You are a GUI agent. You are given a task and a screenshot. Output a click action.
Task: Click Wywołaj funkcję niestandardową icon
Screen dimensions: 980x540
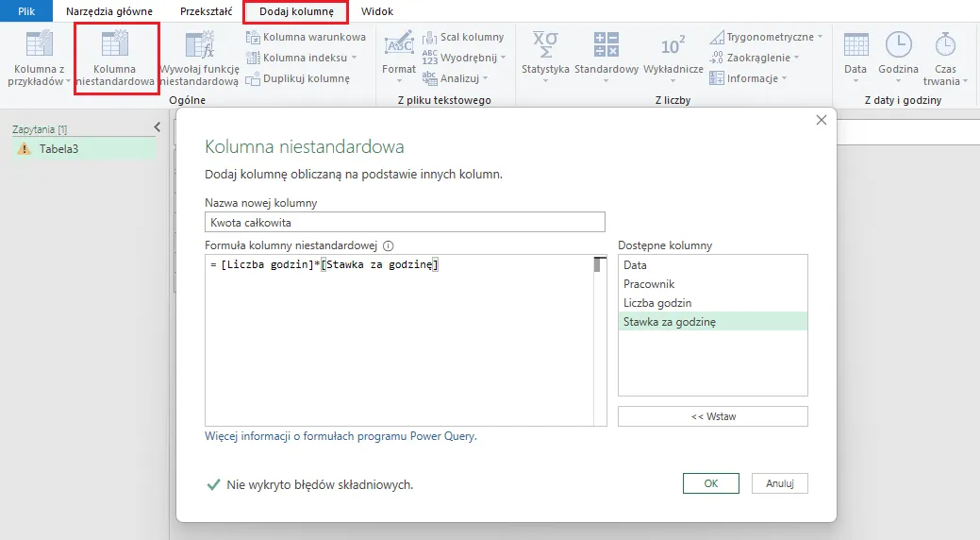pyautogui.click(x=199, y=45)
